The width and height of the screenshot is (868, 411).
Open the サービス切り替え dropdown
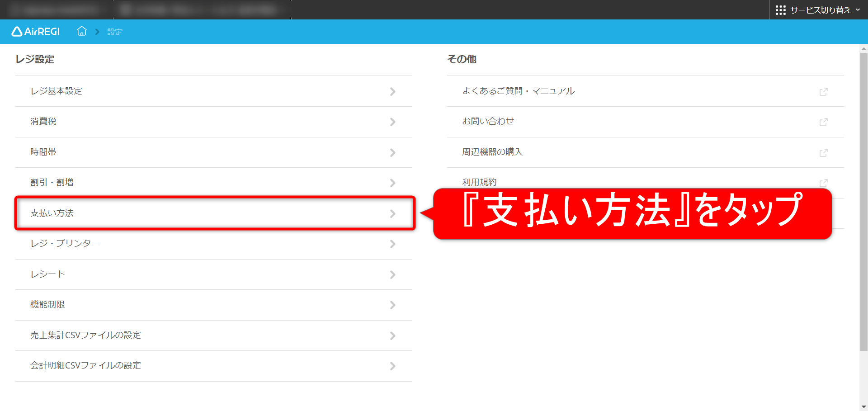[x=821, y=9]
